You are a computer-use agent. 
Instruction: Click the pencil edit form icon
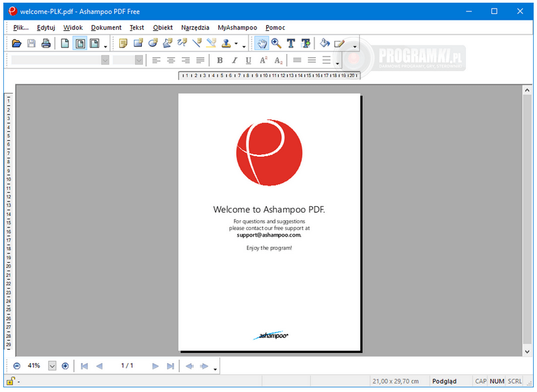(x=339, y=43)
